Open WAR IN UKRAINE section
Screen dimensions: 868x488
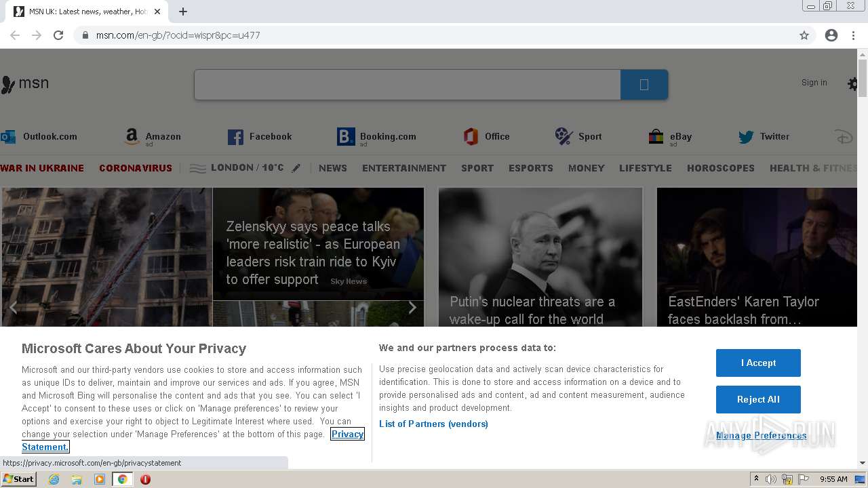tap(42, 168)
